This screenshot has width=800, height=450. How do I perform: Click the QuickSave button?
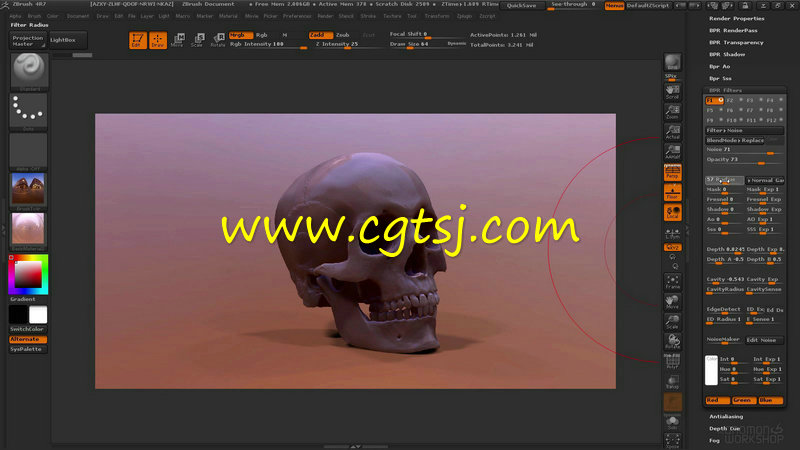coord(521,6)
